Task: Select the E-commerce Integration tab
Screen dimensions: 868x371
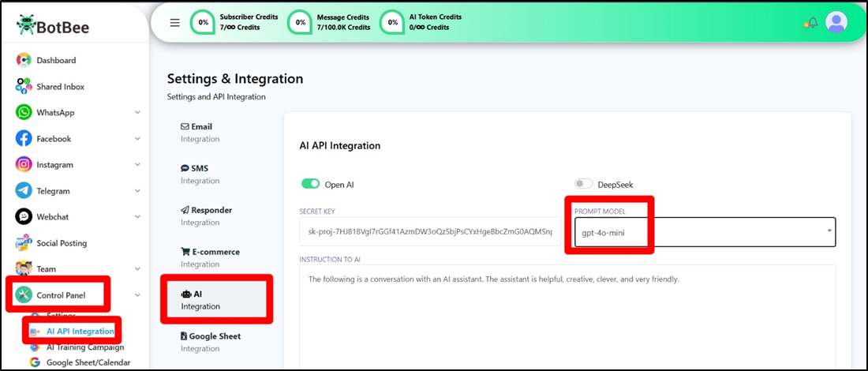Action: coord(210,257)
